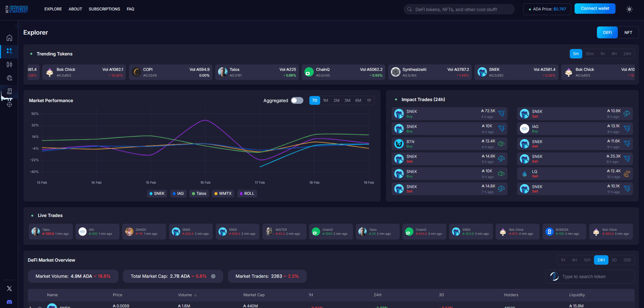Click the crosshair target sidebar icon
The height and width of the screenshot is (308, 644).
(x=9, y=104)
